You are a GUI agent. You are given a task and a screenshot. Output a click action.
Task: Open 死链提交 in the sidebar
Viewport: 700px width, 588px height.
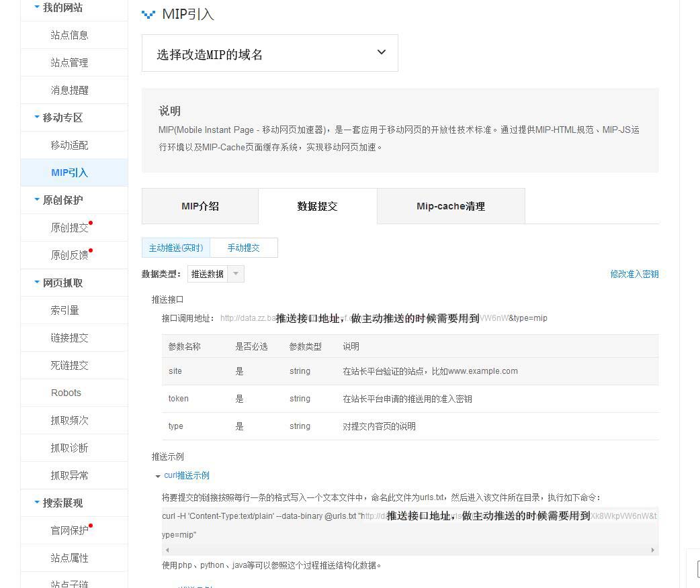(69, 365)
